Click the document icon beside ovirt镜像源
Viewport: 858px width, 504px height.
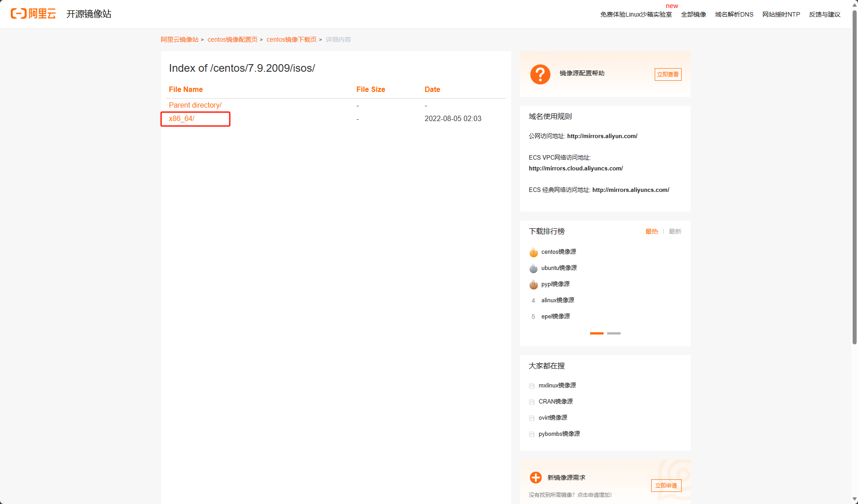point(531,418)
